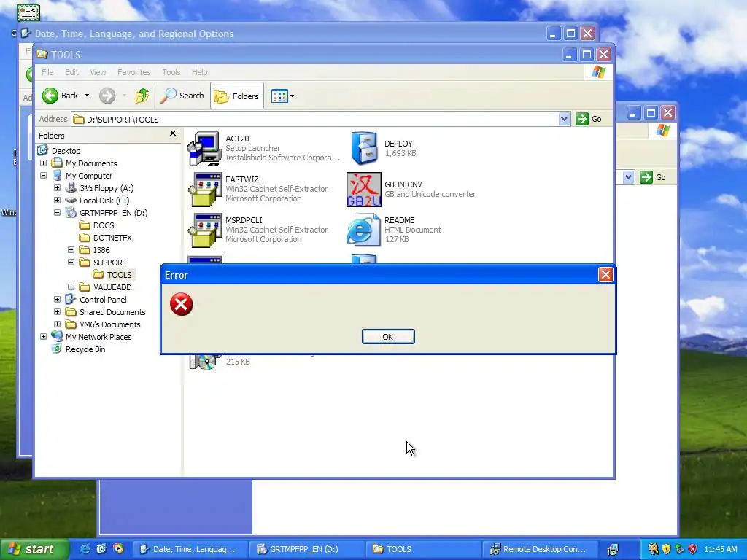747x560 pixels.
Task: Select the 215 KB installer disc icon
Action: click(x=205, y=362)
